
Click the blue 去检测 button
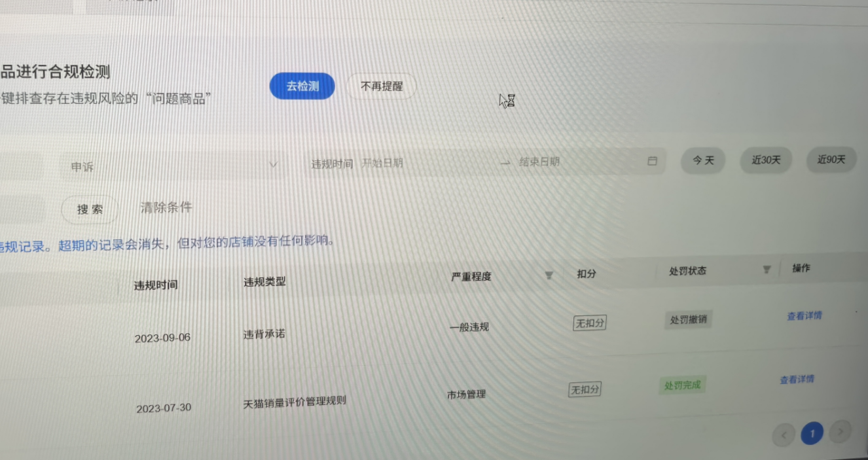point(302,86)
